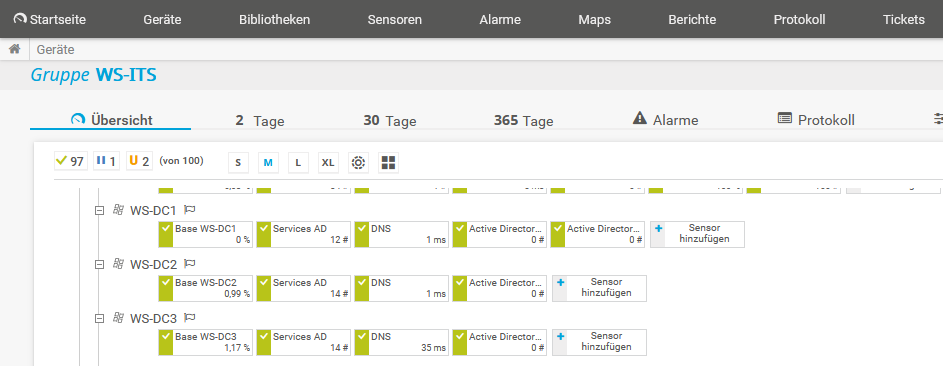
Task: Open the Protokoll menu in top bar
Action: click(799, 19)
